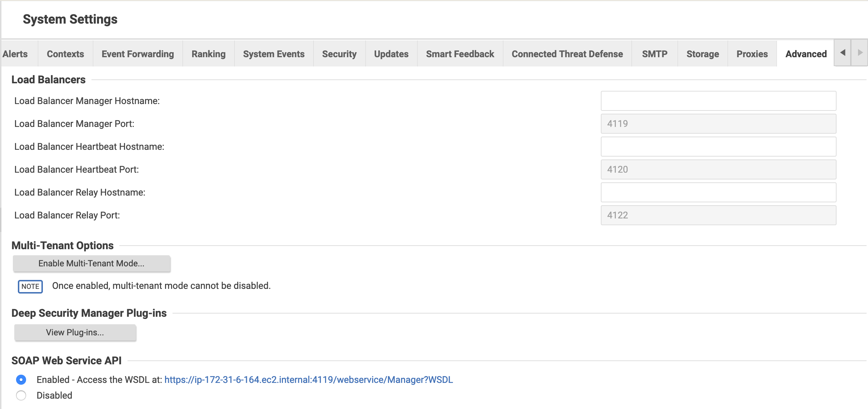Click the Load Balancer Manager Hostname field
This screenshot has width=868, height=409.
click(x=718, y=101)
